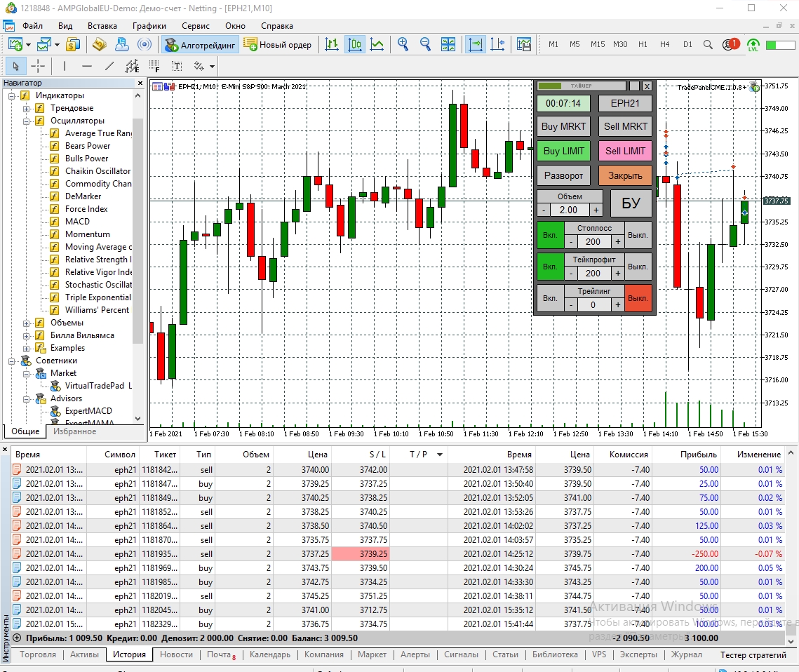Expand the Билла Вильямса folder
The width and height of the screenshot is (799, 672).
click(26, 336)
